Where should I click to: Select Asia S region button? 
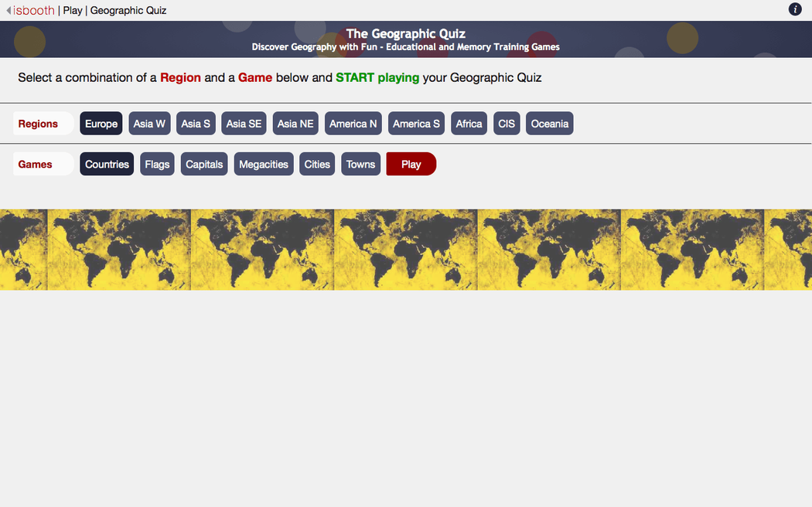(196, 124)
